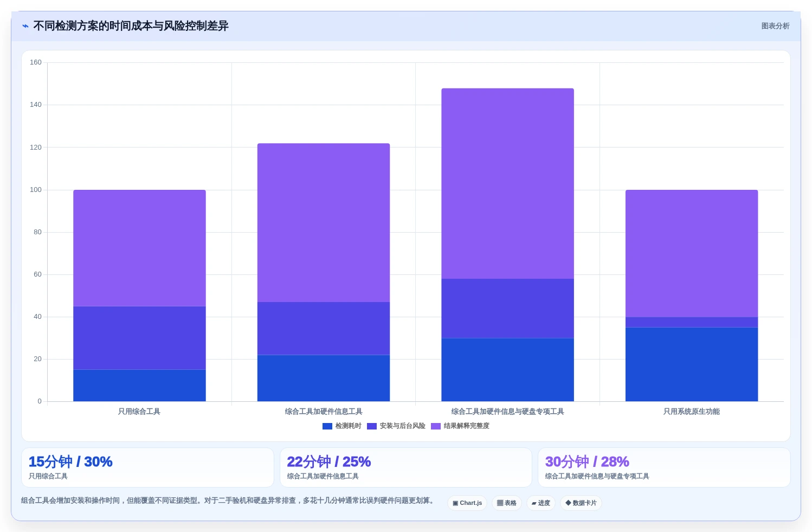This screenshot has width=812, height=532.
Task: Click the y-axis value 160
Action: coord(36,62)
